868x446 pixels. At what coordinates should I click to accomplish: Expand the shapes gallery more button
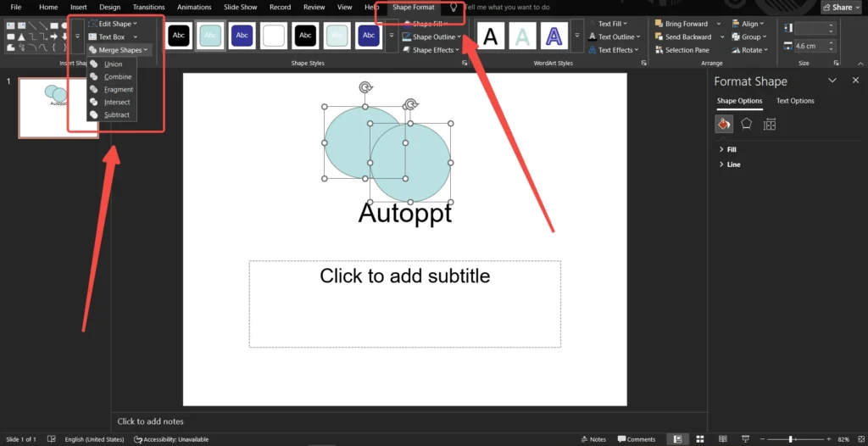pyautogui.click(x=77, y=36)
